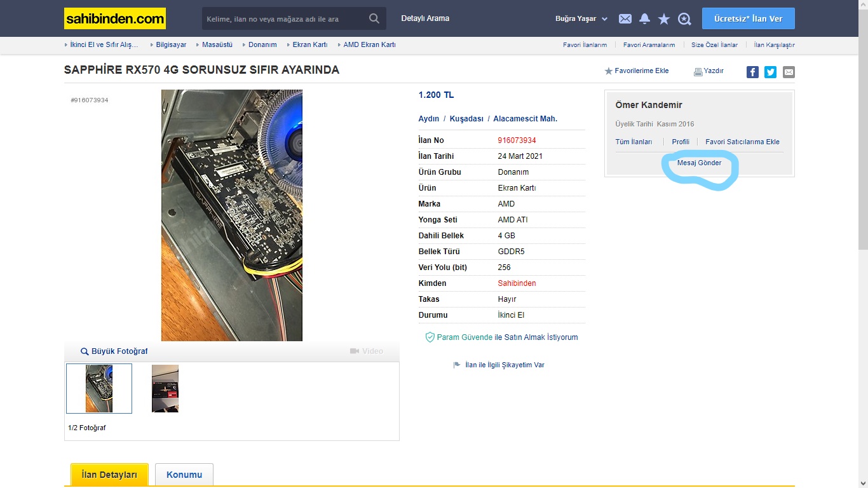The image size is (868, 488).
Task: Click the Kuşadası location link
Action: [x=466, y=119]
